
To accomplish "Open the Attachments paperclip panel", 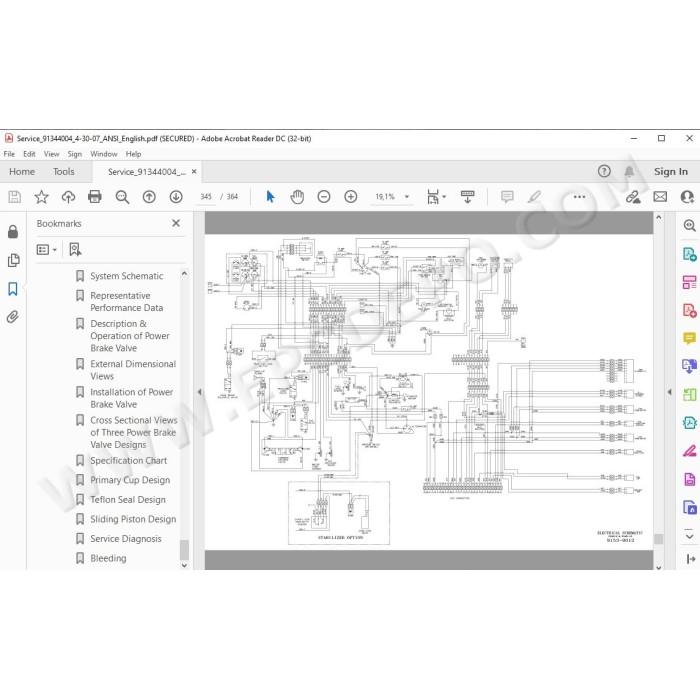I will [x=12, y=317].
